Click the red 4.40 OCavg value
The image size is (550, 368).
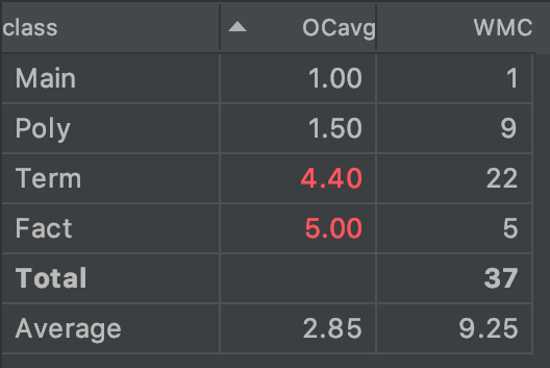331,178
